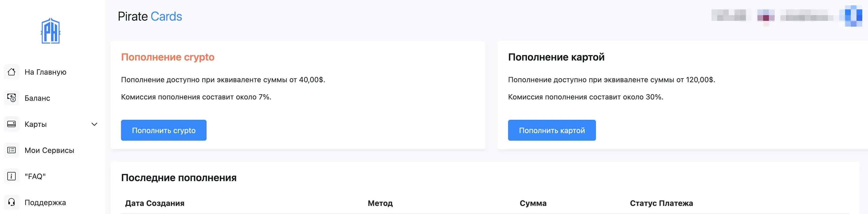The width and height of the screenshot is (868, 214).
Task: Open the FAQ section
Action: click(x=35, y=176)
